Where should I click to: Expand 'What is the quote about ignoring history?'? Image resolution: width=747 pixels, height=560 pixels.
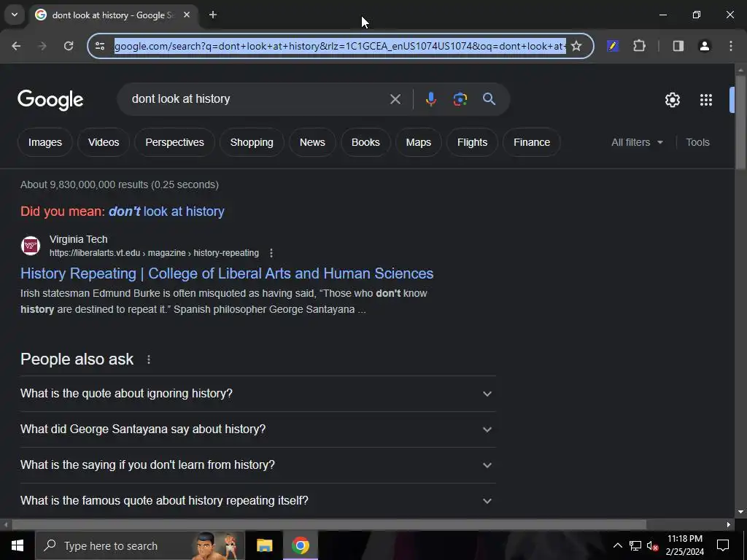pos(258,394)
